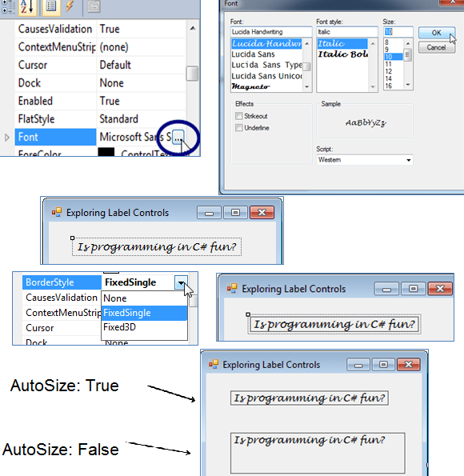This screenshot has height=476, width=464.
Task: Select Fixed3D in BorderStyle dropdown list
Action: [144, 327]
